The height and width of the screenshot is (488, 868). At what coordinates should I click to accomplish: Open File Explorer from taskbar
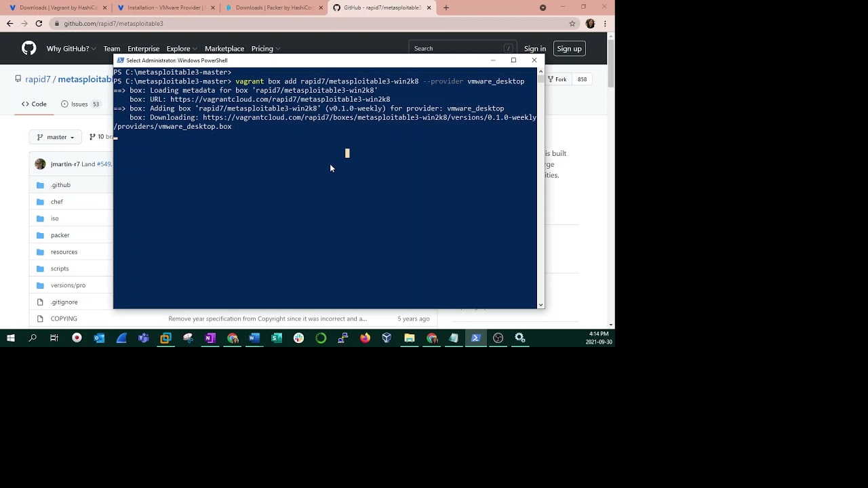click(x=410, y=338)
